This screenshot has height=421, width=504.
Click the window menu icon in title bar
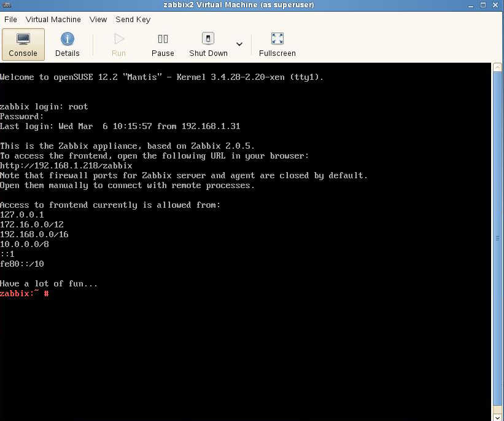click(6, 5)
